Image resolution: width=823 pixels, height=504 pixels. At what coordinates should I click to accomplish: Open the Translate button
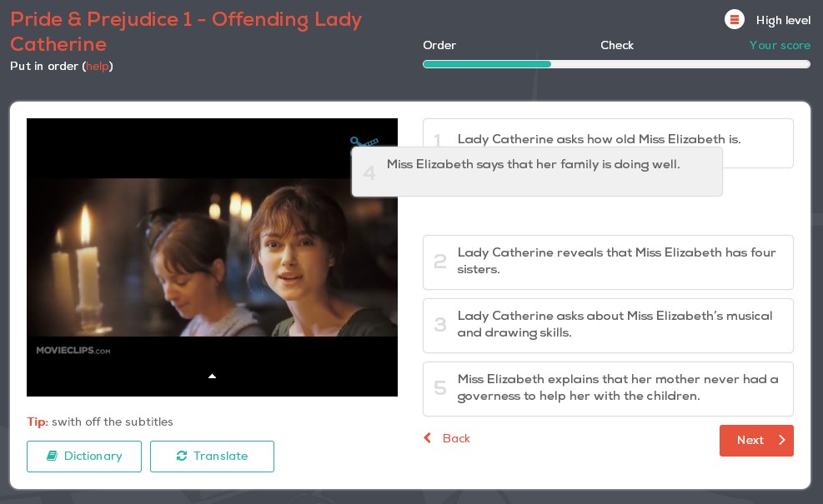click(x=212, y=457)
